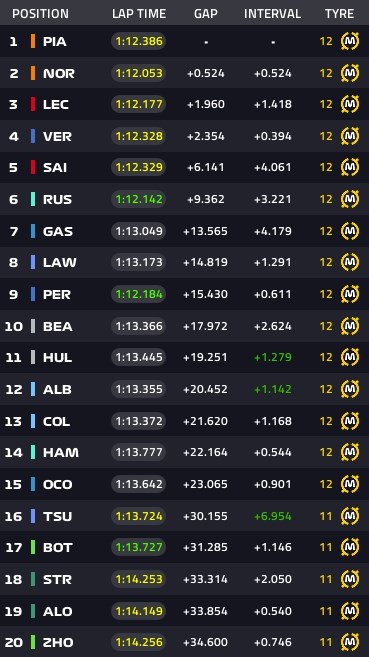Click the tyre icon next to RUS
Screen dimensions: 369x657
(x=350, y=199)
